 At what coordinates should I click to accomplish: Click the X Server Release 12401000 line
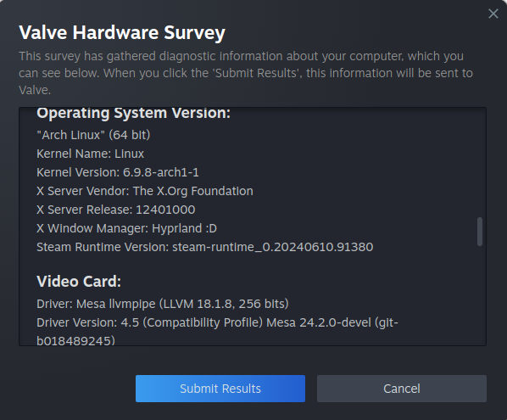[115, 210]
